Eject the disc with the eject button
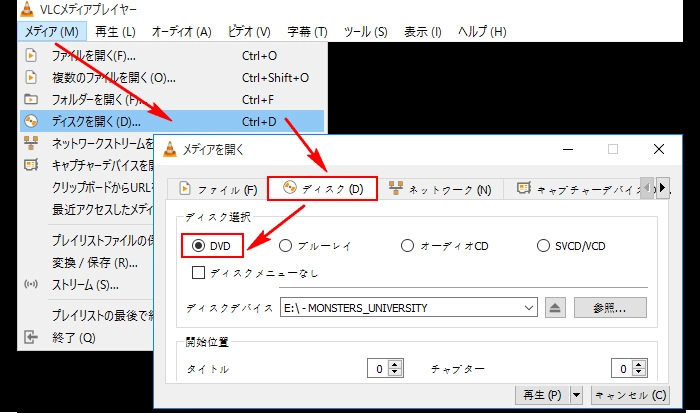The height and width of the screenshot is (413, 700). (555, 308)
